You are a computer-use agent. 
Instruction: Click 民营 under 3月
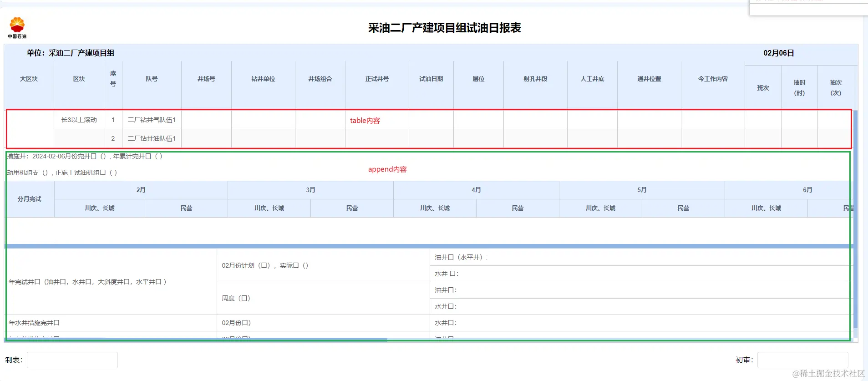pos(352,208)
